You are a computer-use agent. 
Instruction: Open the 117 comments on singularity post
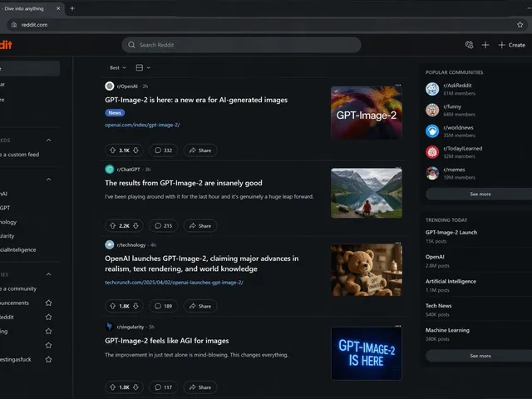click(x=163, y=387)
